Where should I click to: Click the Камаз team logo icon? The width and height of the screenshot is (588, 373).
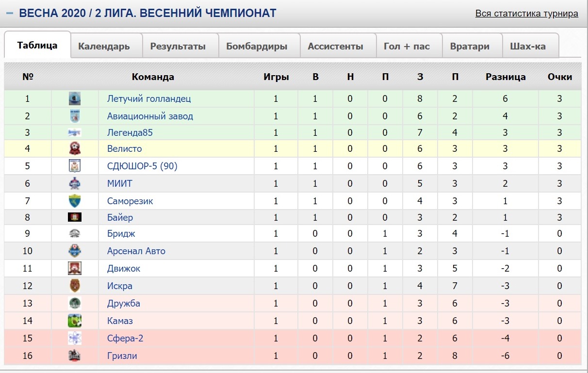(75, 321)
